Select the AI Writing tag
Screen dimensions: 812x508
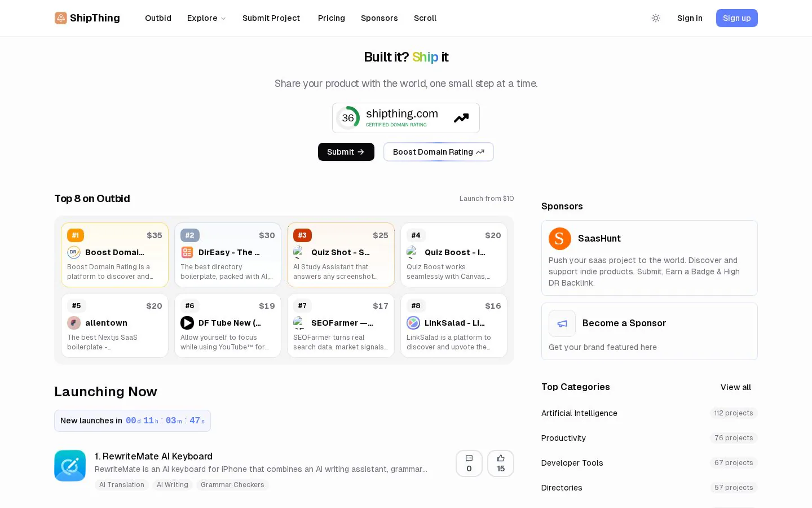click(173, 485)
